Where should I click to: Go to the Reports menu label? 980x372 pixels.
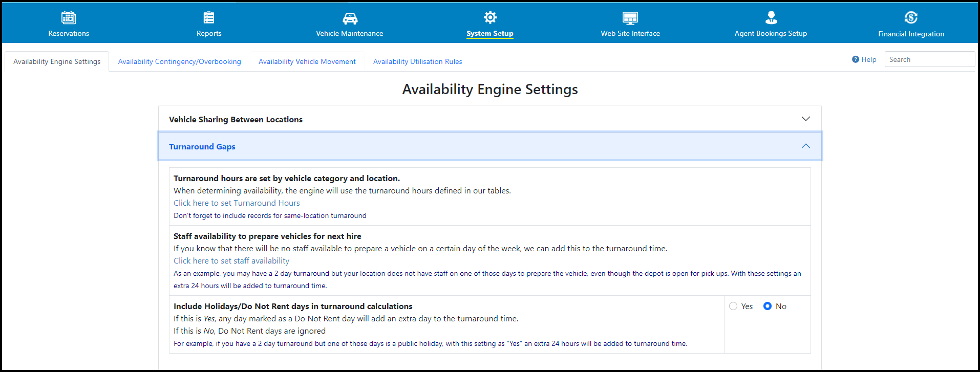tap(209, 33)
